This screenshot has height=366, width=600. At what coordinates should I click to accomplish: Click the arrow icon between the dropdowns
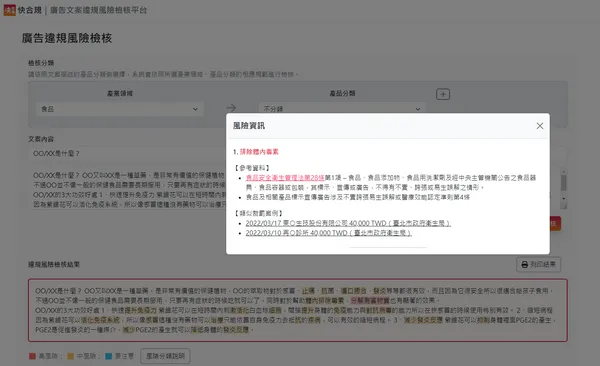tap(231, 108)
